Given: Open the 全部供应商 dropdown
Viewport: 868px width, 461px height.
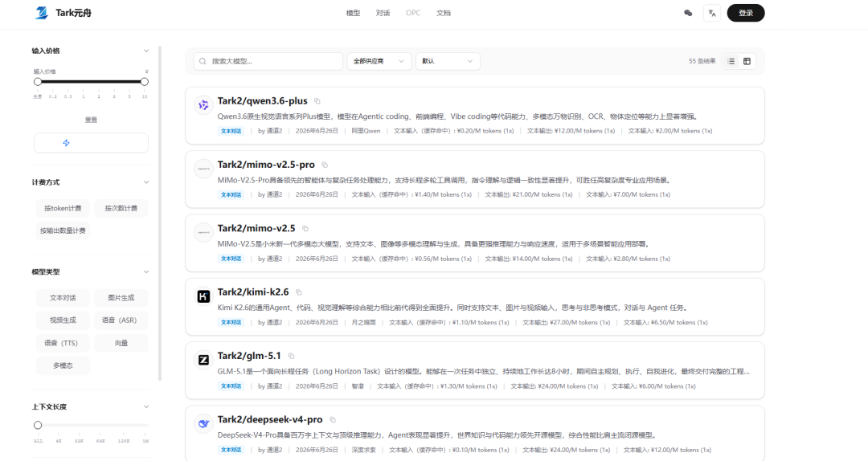Looking at the screenshot, I should click(379, 61).
